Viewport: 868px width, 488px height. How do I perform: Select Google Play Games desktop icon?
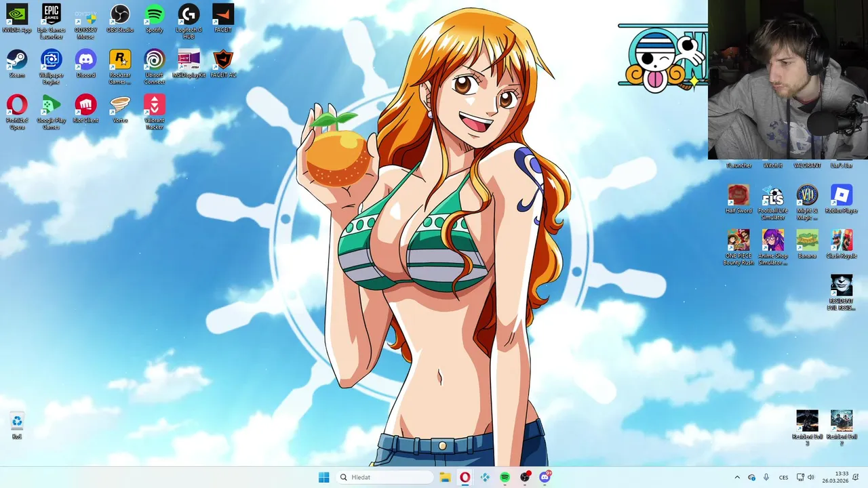coord(51,112)
